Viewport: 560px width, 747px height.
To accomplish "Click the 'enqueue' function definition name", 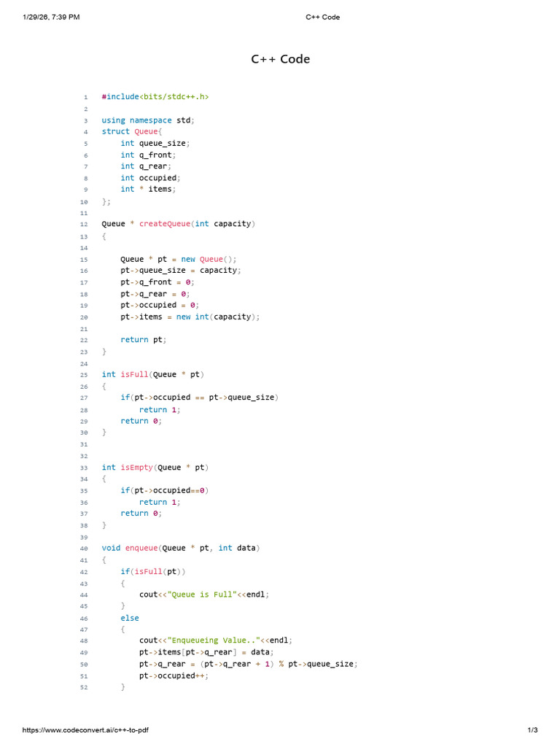I will click(141, 548).
